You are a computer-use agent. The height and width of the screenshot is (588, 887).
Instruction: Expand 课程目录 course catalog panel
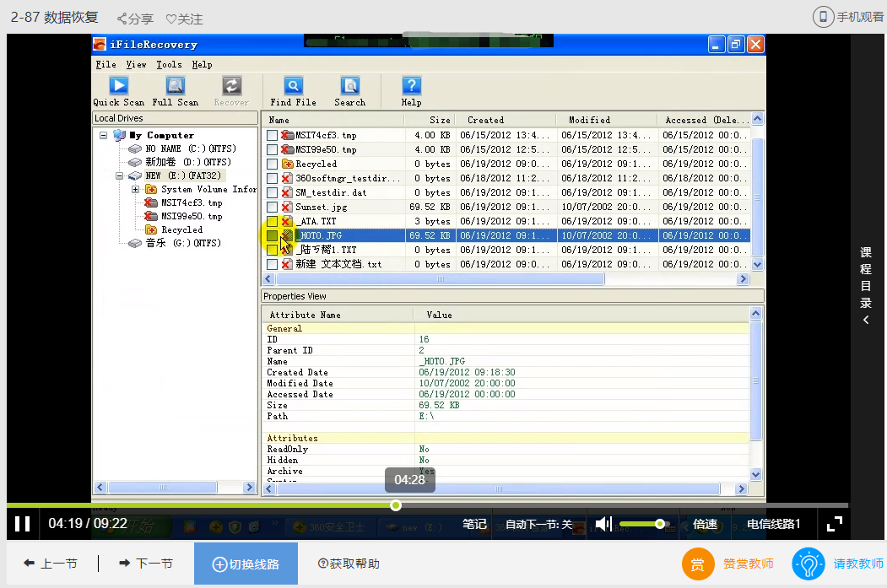(866, 285)
